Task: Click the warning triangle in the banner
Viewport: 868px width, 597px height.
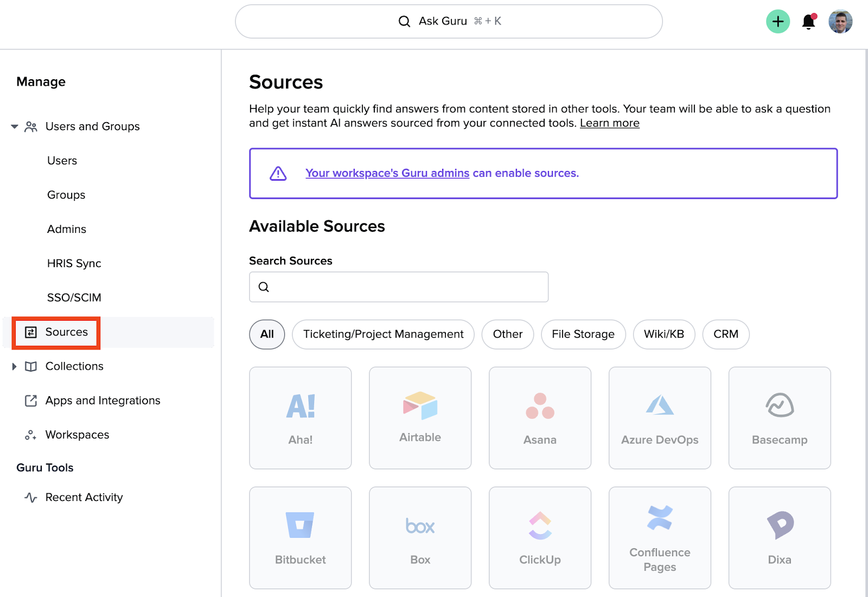Action: [x=278, y=173]
